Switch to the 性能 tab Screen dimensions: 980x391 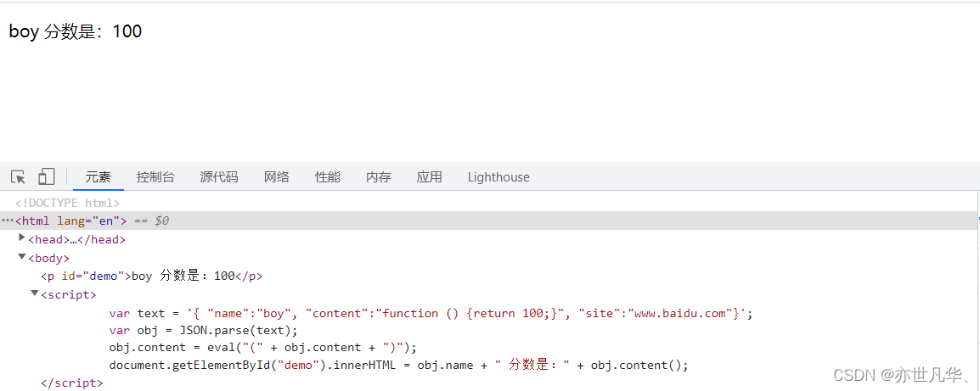328,177
